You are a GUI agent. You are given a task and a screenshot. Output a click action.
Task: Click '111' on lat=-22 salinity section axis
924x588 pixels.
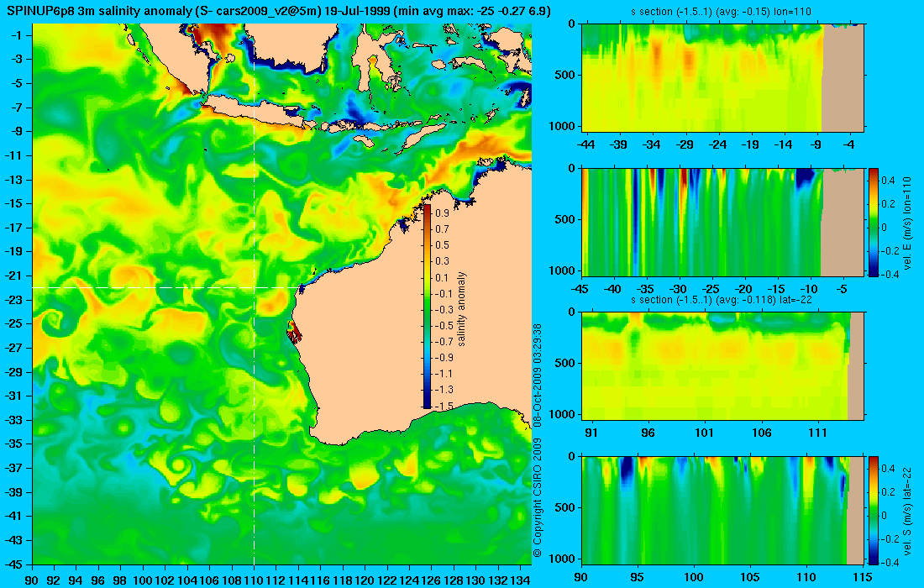[x=818, y=433]
